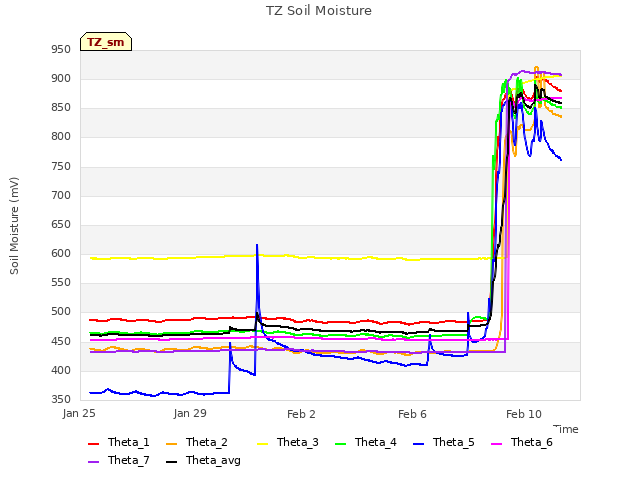Viewport: 640px width, 480px height.
Task: Click the Theta_4 legend label
Action: coord(376,442)
